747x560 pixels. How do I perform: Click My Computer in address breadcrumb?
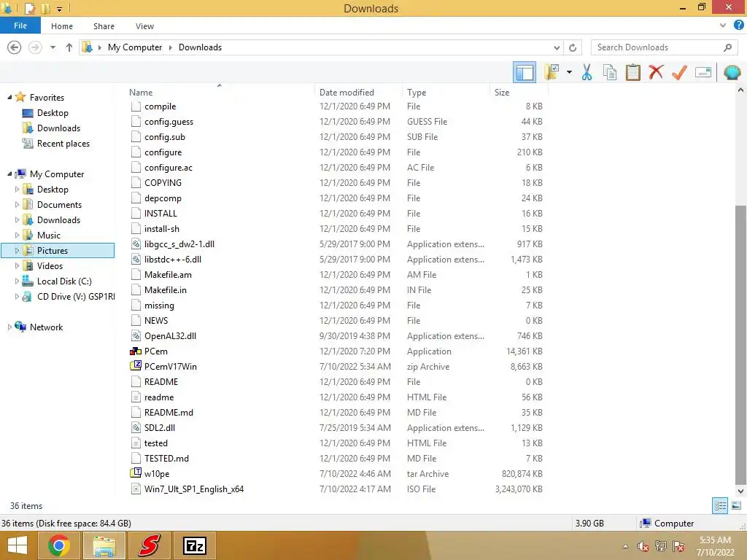pos(135,47)
